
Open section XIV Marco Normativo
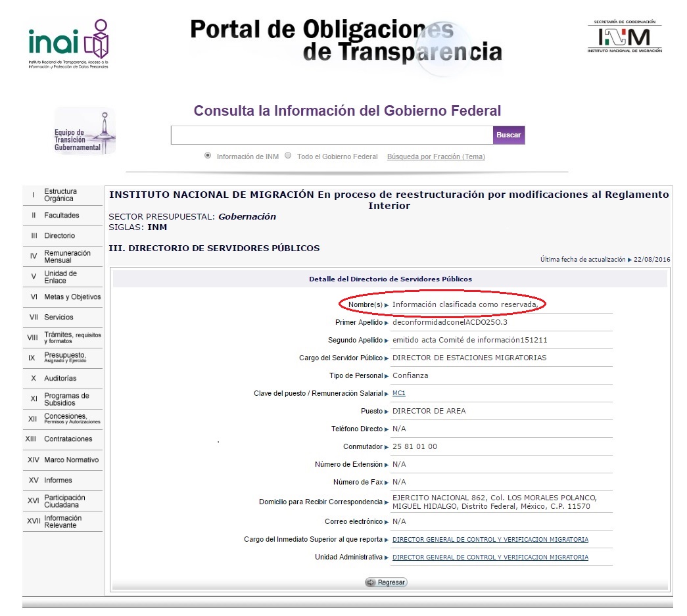(x=62, y=460)
